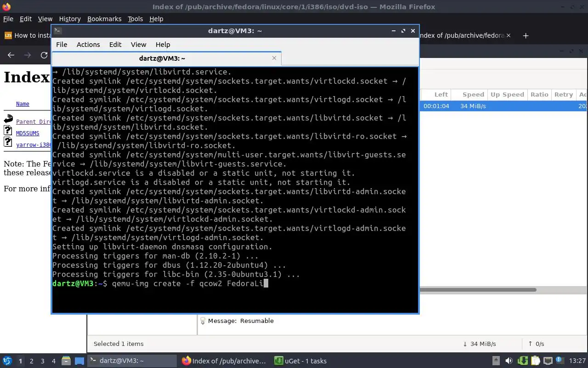Switch to workspace 3
The image size is (588, 368).
42,361
